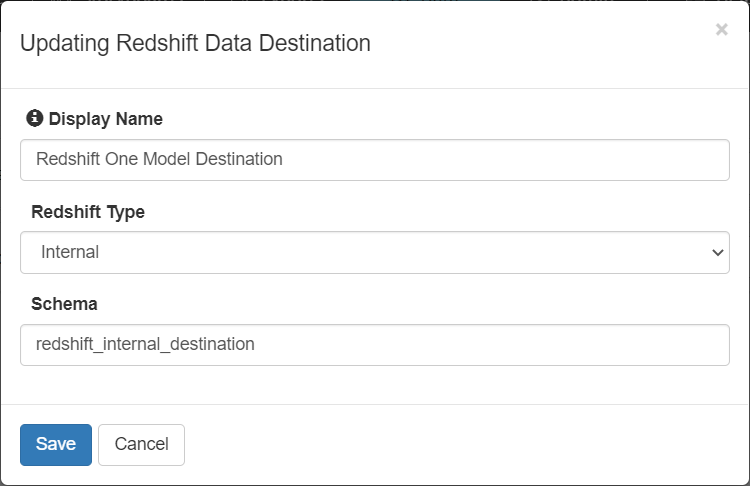The image size is (750, 486).
Task: Click the Save button
Action: click(x=56, y=444)
